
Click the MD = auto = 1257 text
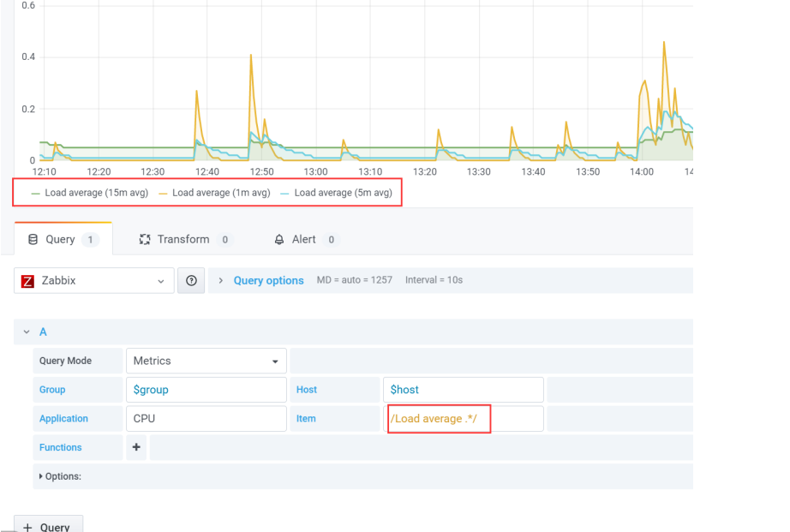(x=354, y=280)
